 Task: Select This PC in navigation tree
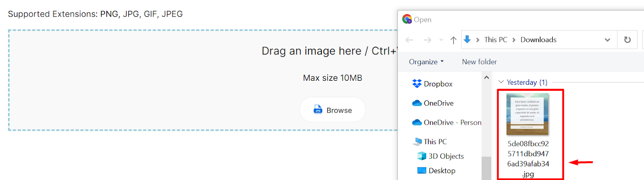tap(435, 142)
